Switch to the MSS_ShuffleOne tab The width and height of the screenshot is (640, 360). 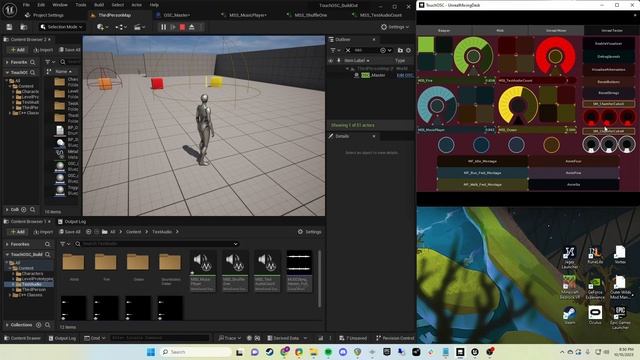(310, 15)
